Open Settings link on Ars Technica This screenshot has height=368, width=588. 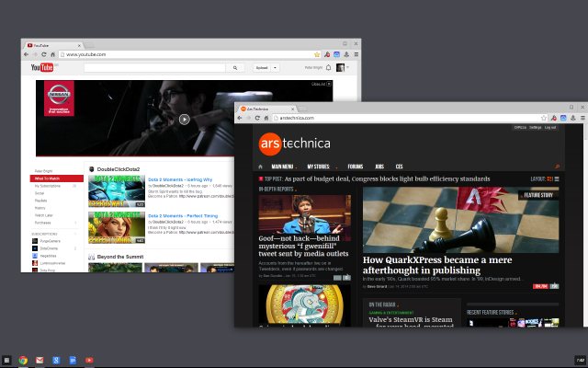[x=535, y=128]
